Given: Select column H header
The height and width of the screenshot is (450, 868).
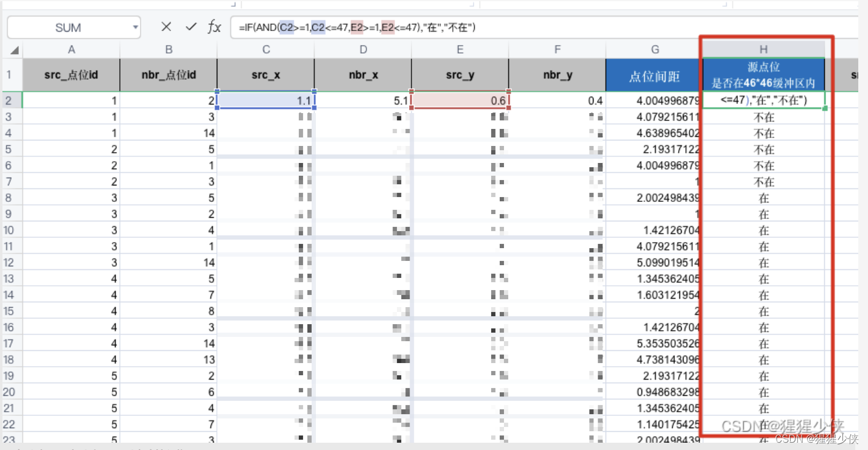Looking at the screenshot, I should [764, 50].
